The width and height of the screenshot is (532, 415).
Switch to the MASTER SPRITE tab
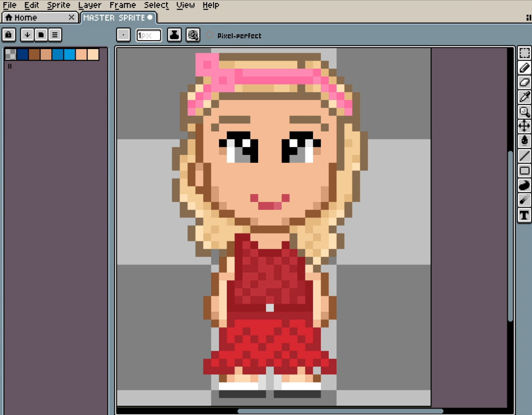click(118, 17)
